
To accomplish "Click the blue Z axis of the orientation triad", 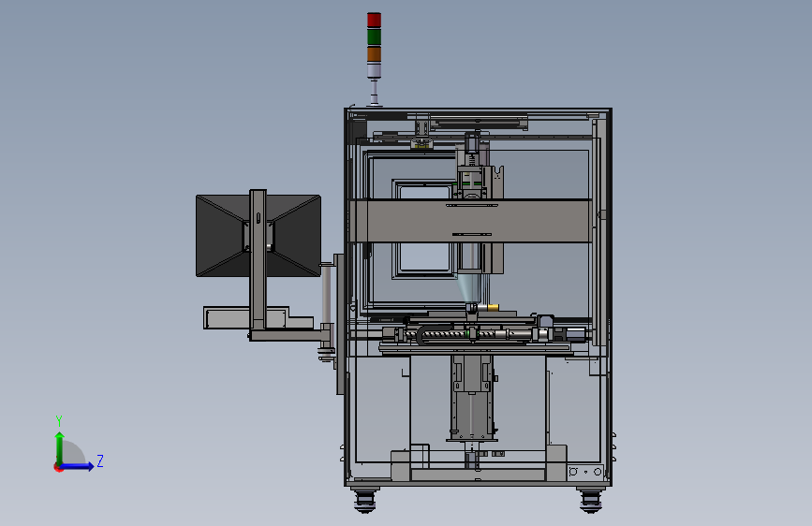I will pyautogui.click(x=78, y=466).
